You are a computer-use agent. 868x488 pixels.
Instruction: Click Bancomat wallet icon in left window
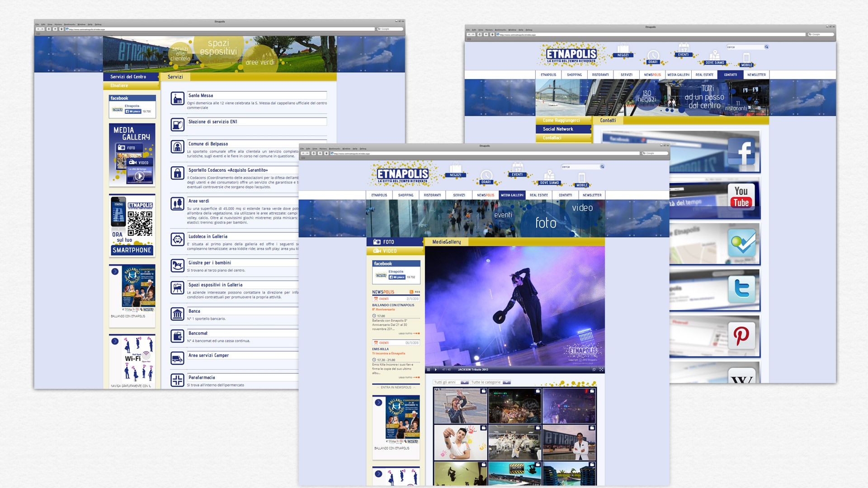(x=177, y=336)
